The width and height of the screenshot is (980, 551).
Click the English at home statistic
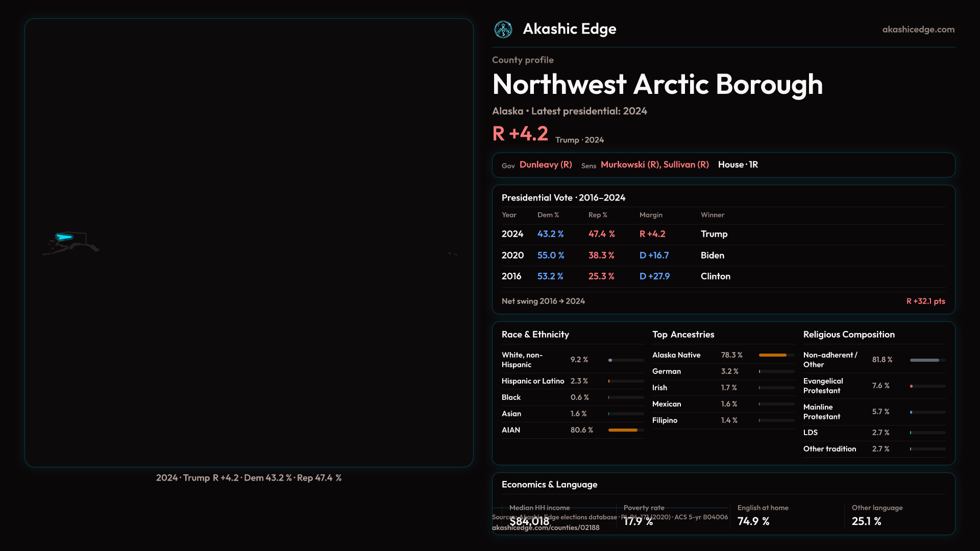[763, 515]
